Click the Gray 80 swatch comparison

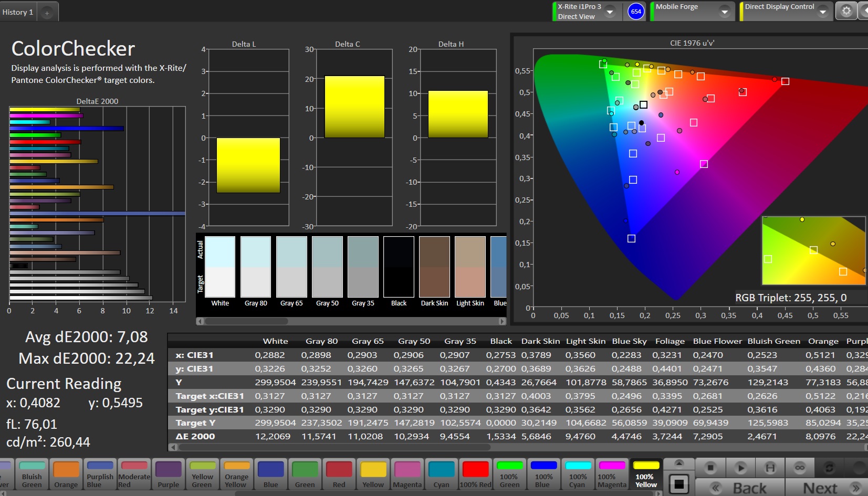pyautogui.click(x=256, y=267)
